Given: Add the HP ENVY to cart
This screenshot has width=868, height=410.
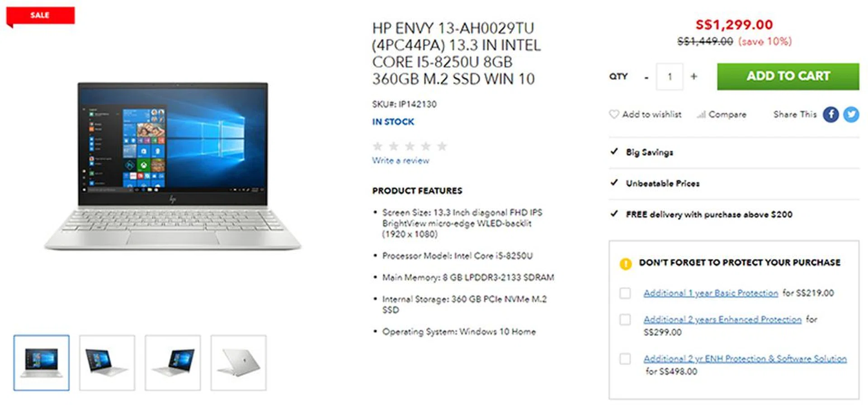Looking at the screenshot, I should [x=788, y=76].
